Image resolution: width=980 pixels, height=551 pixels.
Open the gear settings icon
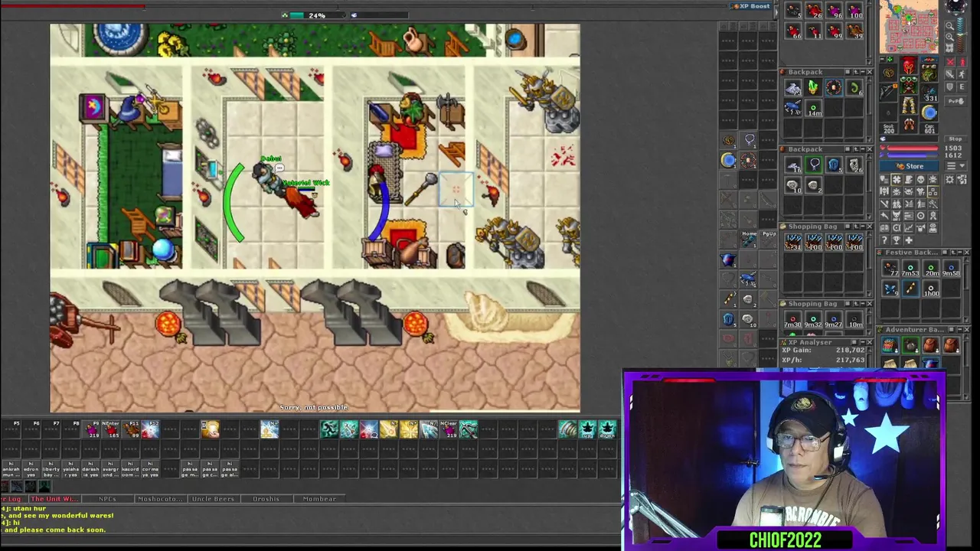(949, 180)
